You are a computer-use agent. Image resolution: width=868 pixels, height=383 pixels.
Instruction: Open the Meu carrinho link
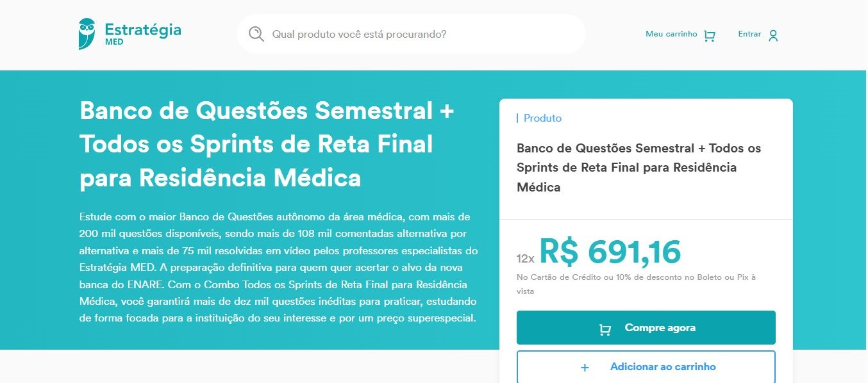click(671, 34)
